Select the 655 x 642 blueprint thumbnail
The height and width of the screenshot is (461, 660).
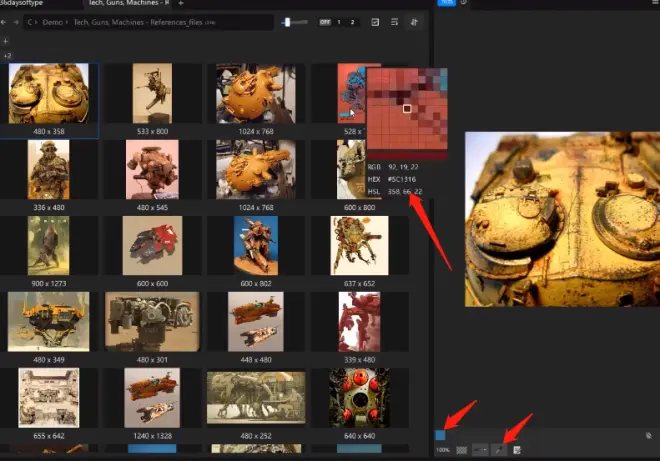[49, 398]
